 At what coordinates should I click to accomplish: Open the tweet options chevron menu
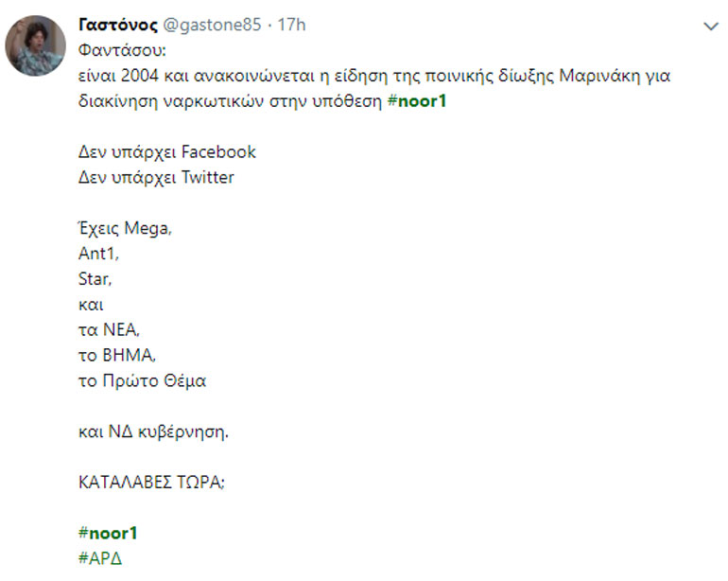point(711,27)
